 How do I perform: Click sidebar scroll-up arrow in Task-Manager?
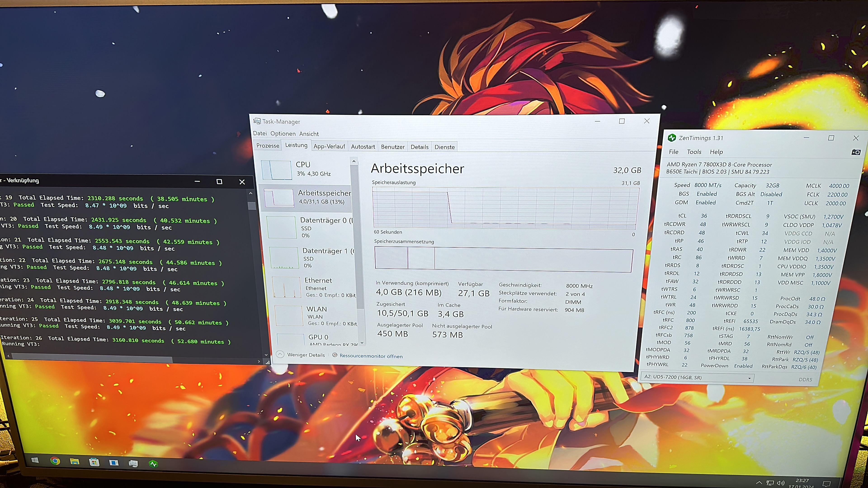pyautogui.click(x=354, y=161)
